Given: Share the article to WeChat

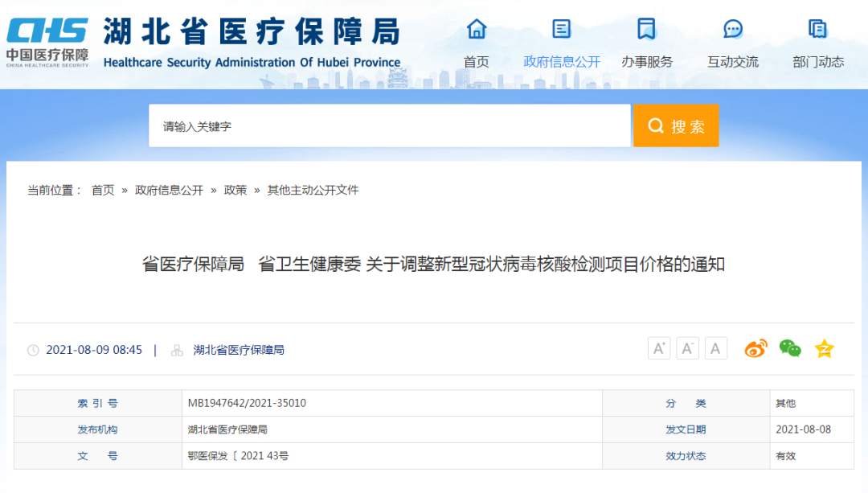Looking at the screenshot, I should (x=790, y=348).
